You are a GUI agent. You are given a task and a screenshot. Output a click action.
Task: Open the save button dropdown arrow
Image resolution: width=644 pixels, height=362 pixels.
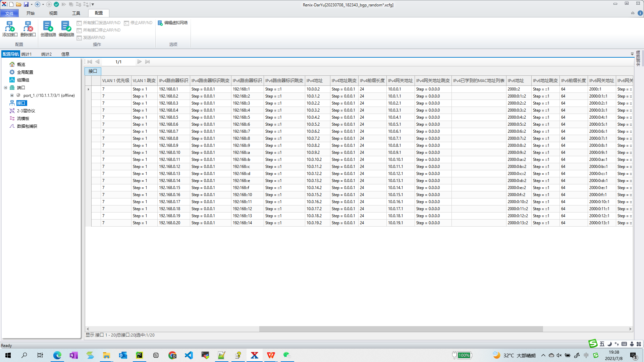point(32,4)
